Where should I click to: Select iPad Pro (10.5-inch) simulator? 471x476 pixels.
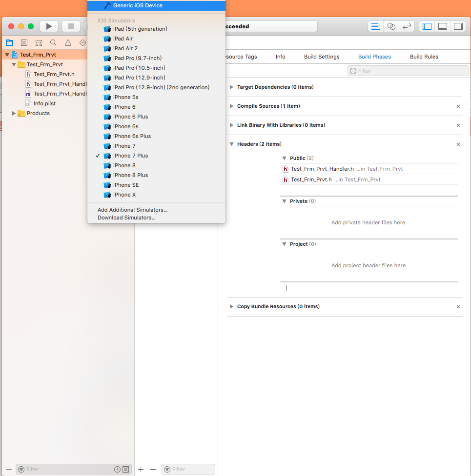[x=157, y=68]
